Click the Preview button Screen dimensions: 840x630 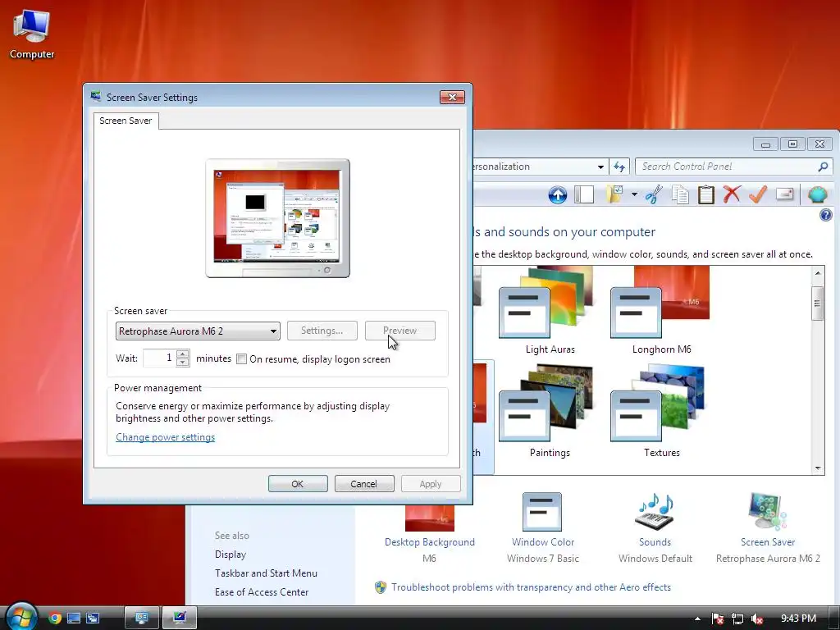tap(400, 331)
